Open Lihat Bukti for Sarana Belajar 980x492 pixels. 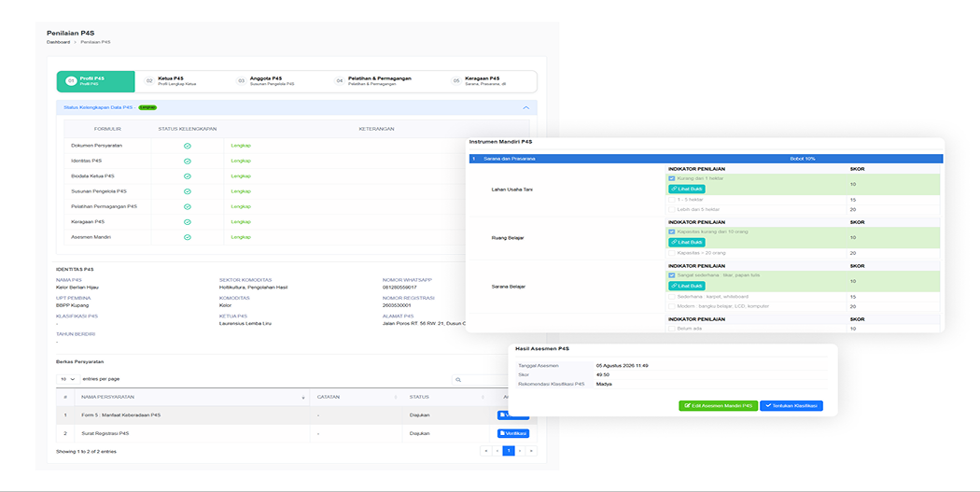click(x=687, y=286)
